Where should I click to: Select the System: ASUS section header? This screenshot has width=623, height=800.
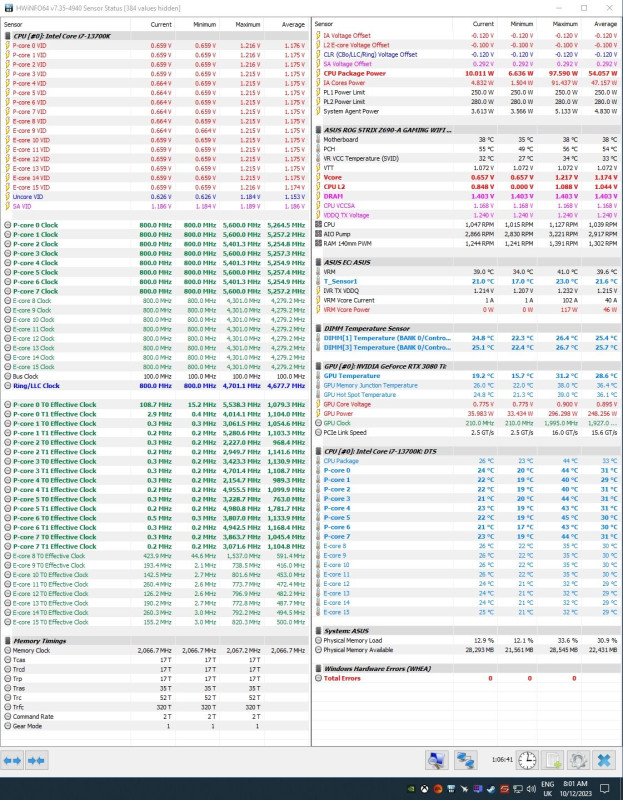[466, 631]
